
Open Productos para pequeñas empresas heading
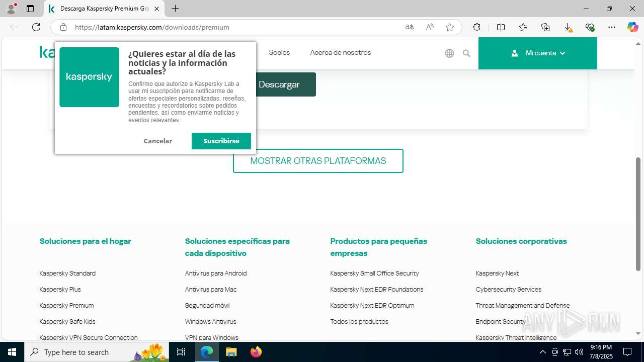[379, 247]
